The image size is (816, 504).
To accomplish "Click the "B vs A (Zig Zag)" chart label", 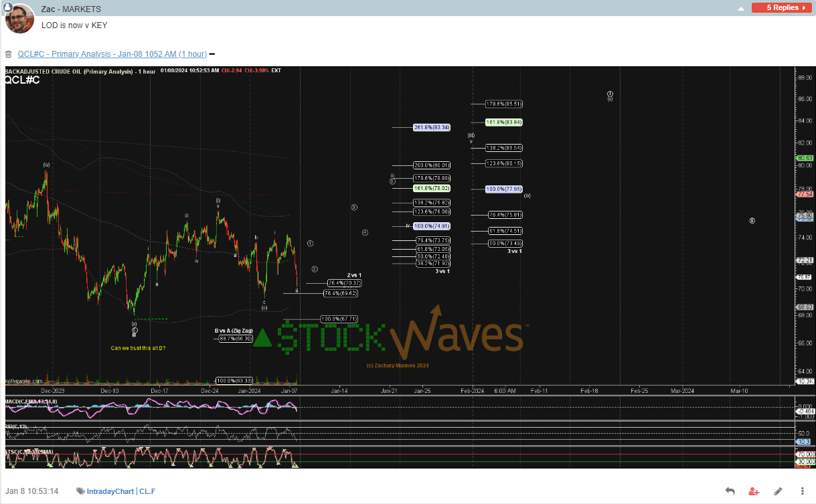I will 234,331.
